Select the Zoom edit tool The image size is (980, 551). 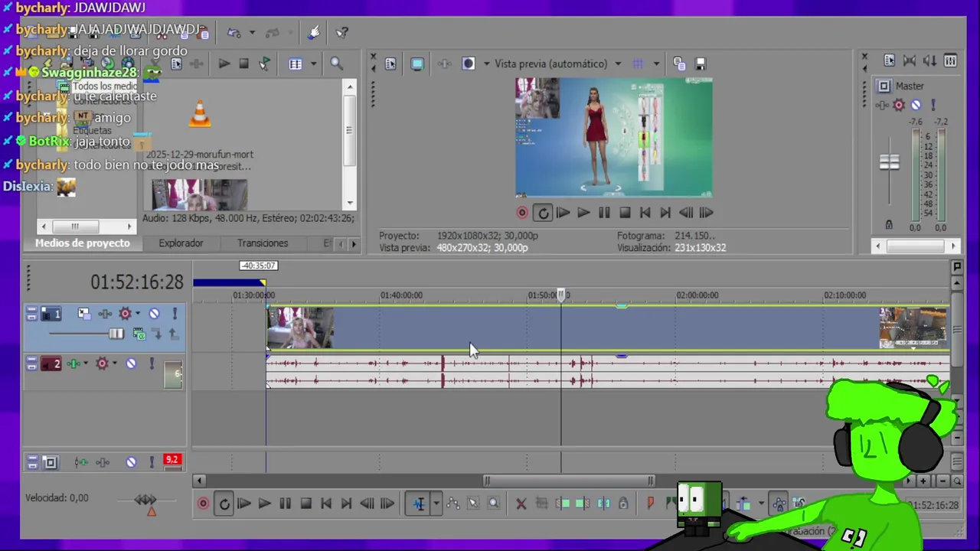(494, 504)
